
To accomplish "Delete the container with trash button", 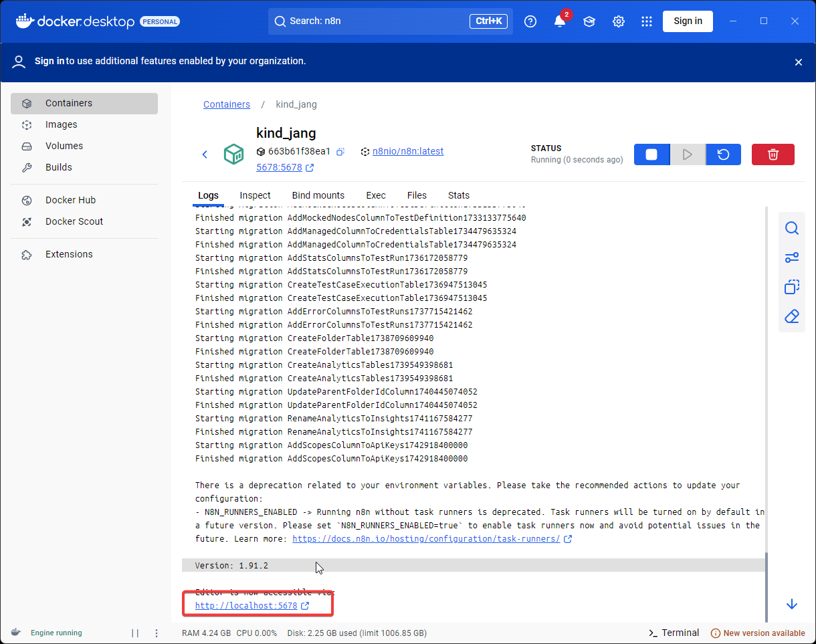I will point(773,154).
